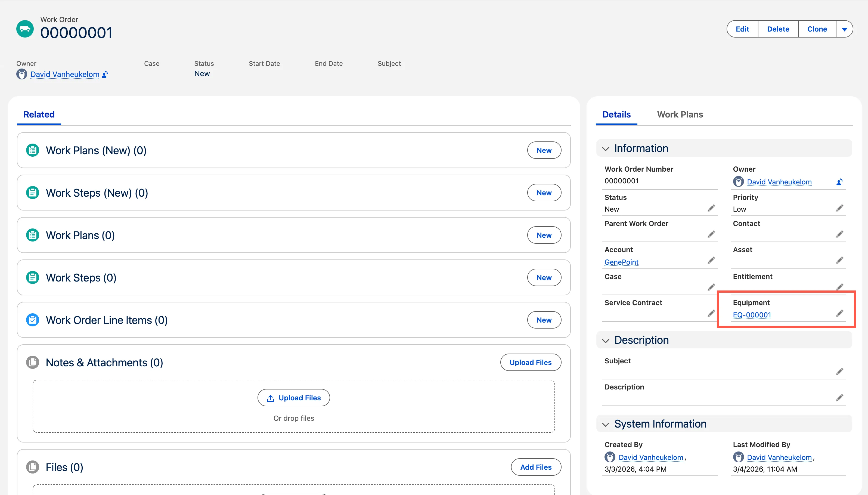Open header Owner David Vanheukelom link
The image size is (868, 495).
pos(64,75)
